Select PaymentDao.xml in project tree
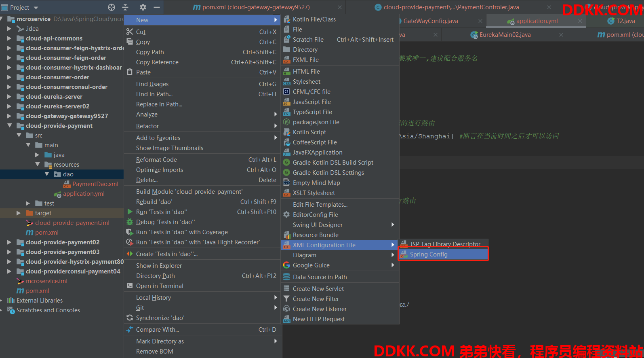This screenshot has width=644, height=358. (95, 184)
